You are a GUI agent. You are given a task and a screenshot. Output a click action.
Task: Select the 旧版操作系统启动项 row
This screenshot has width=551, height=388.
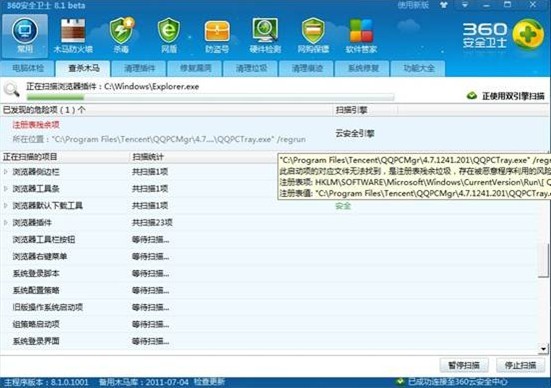[48, 307]
